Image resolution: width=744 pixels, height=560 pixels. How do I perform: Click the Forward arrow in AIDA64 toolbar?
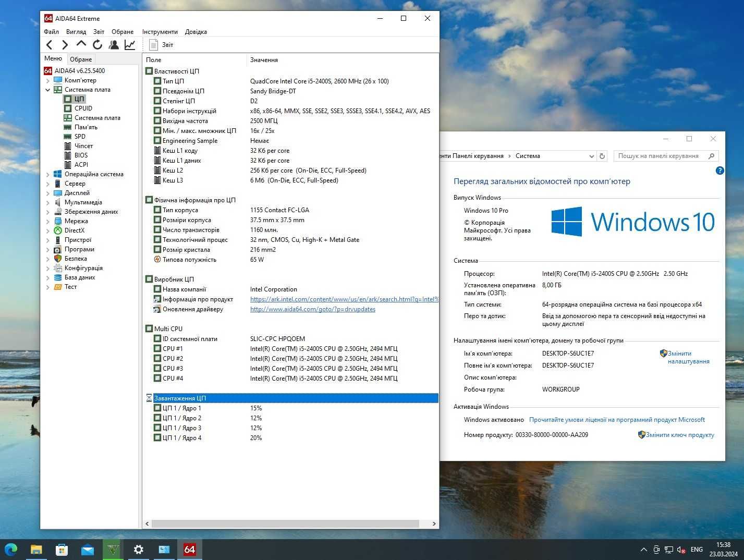coord(65,45)
